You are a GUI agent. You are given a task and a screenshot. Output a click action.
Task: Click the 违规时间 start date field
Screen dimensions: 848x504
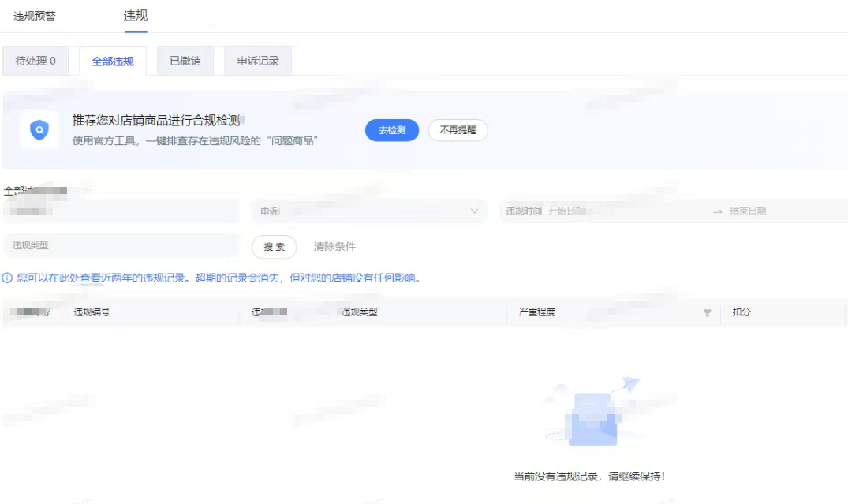click(615, 211)
